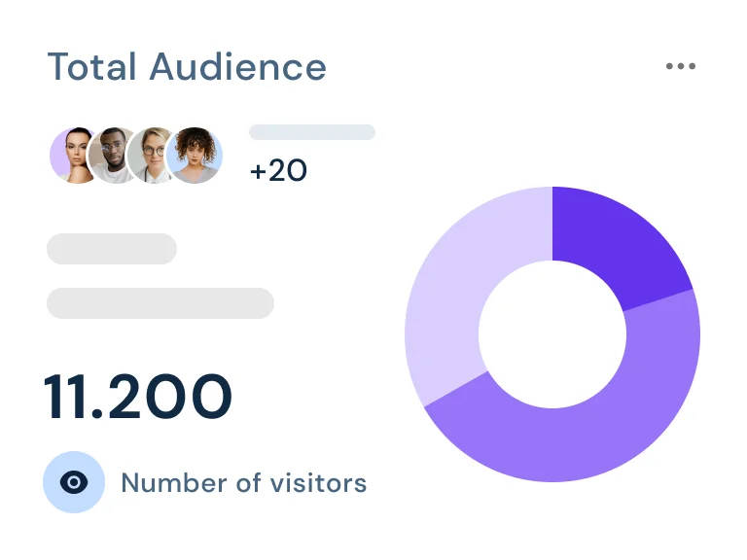The image size is (747, 560).
Task: Toggle the eye icon beside visitors label
Action: 74,482
